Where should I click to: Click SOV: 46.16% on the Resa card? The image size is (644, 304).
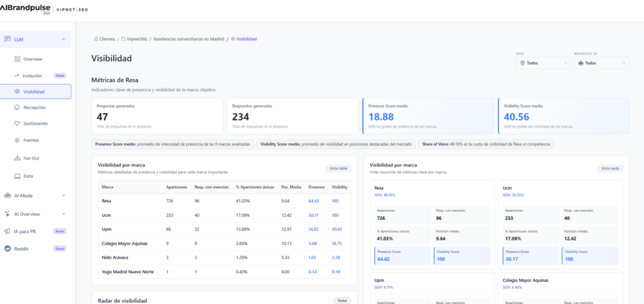pyautogui.click(x=385, y=195)
